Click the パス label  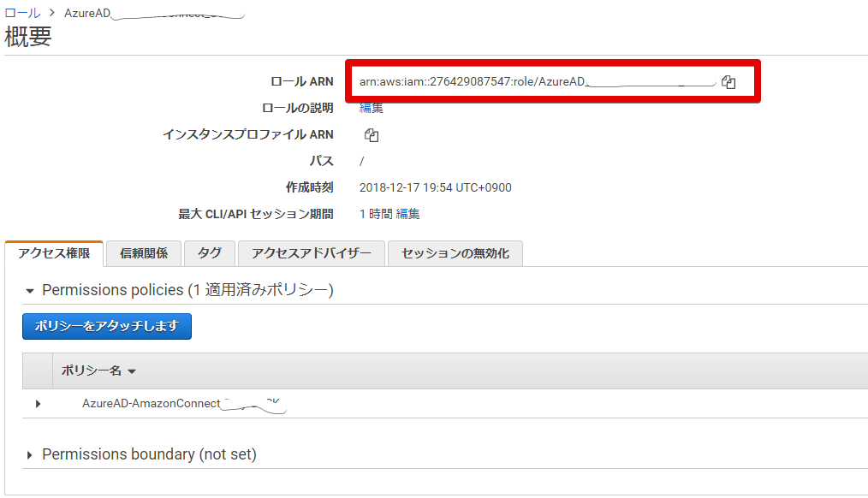[321, 161]
